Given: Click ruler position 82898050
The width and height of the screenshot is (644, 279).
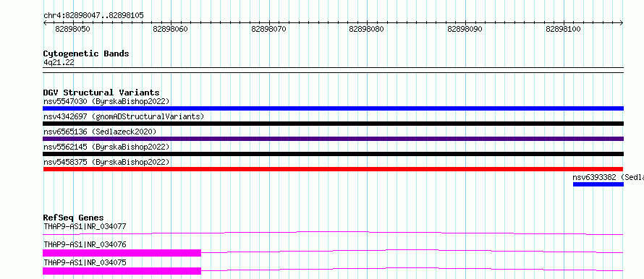Looking at the screenshot, I should [x=72, y=29].
